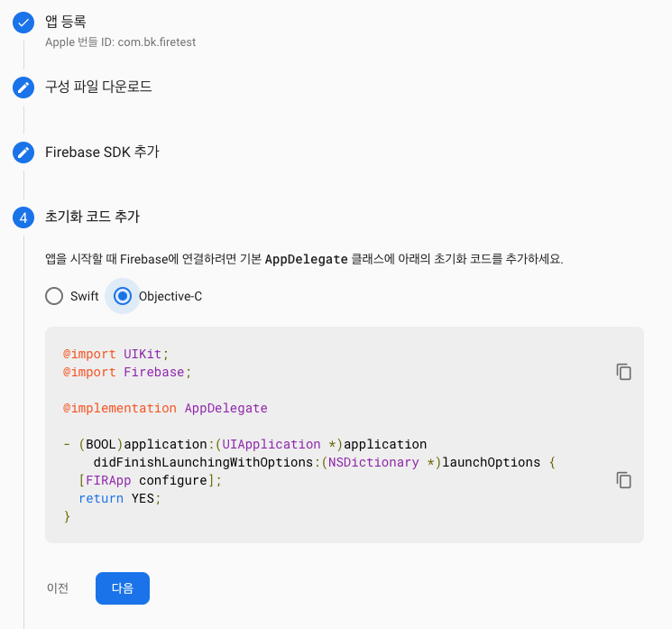The image size is (672, 629).
Task: Click the pencil icon beside Firebase SDK 추가
Action: click(x=23, y=153)
